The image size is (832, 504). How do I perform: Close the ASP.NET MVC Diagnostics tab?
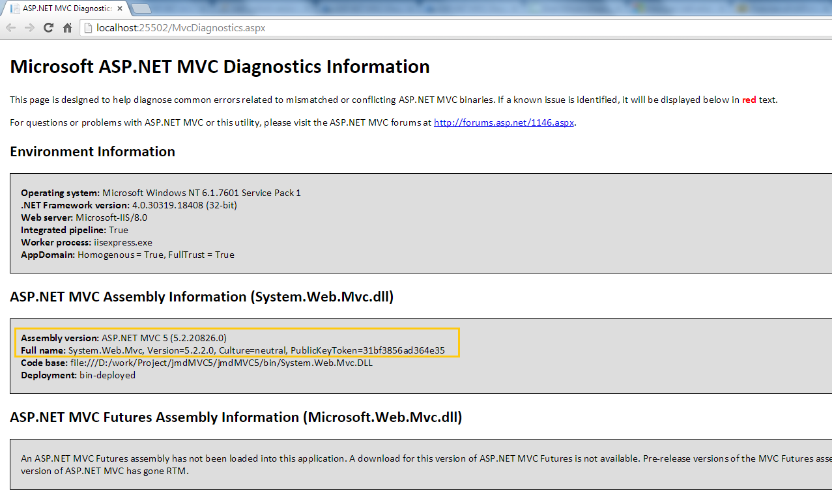[120, 8]
